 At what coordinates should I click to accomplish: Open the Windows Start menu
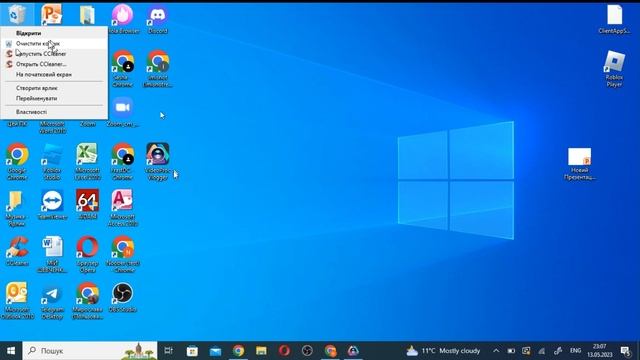[x=11, y=351]
